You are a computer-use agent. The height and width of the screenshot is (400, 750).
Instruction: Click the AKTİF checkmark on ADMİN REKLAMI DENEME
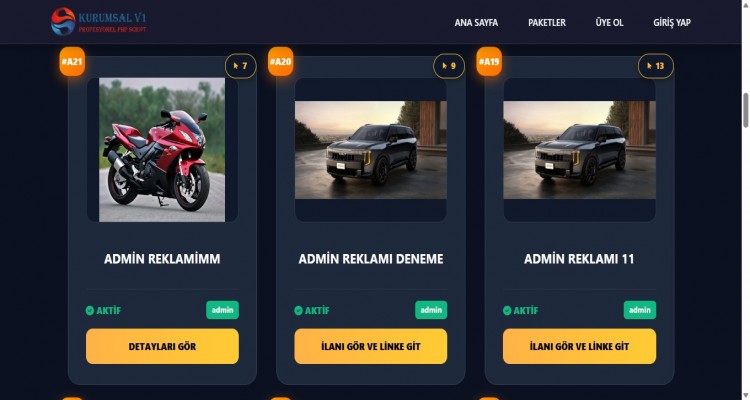pos(298,311)
